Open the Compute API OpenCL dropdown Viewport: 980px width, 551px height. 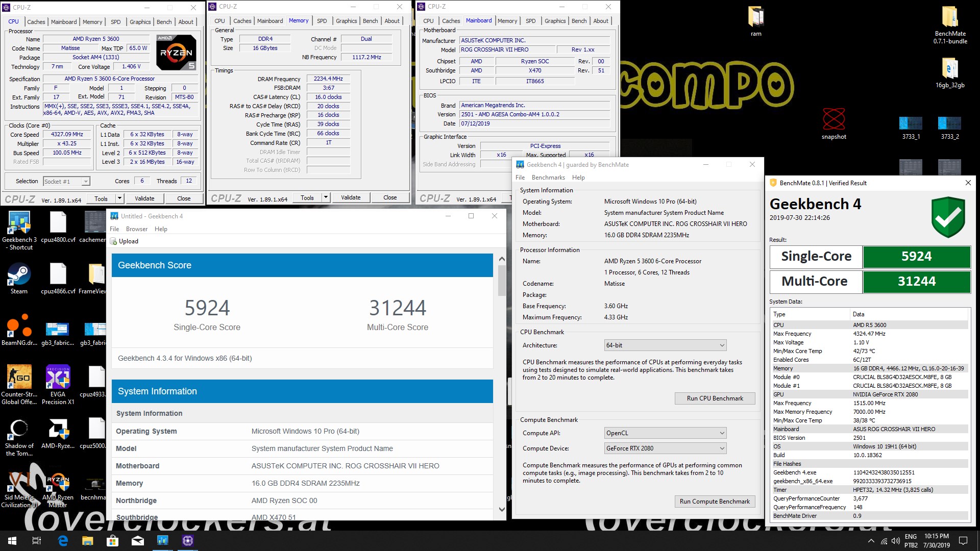point(665,433)
